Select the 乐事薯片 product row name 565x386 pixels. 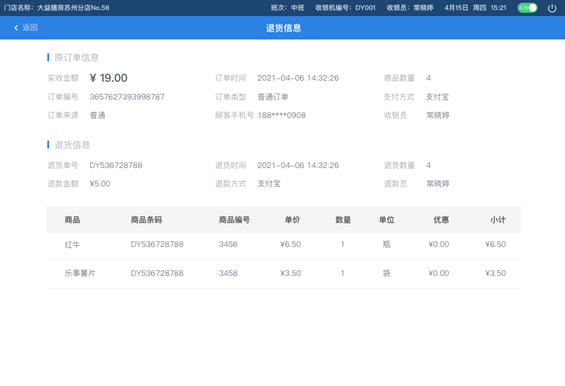pos(80,273)
